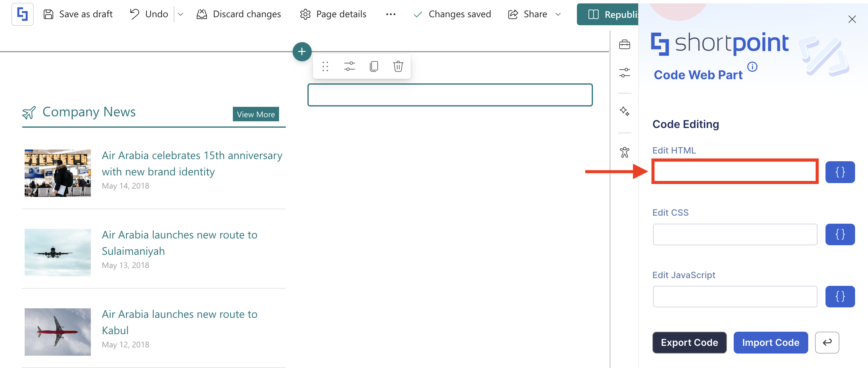
Task: Open the HTML code editor braces button
Action: tap(840, 172)
